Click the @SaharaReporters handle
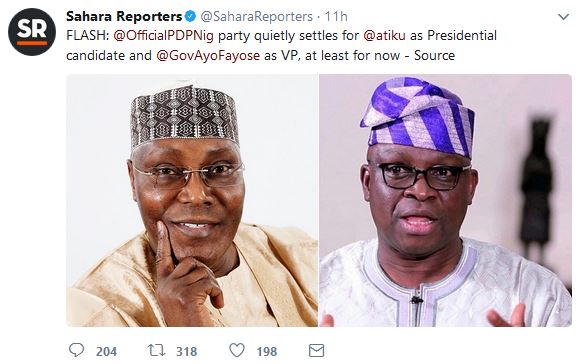 coord(257,16)
